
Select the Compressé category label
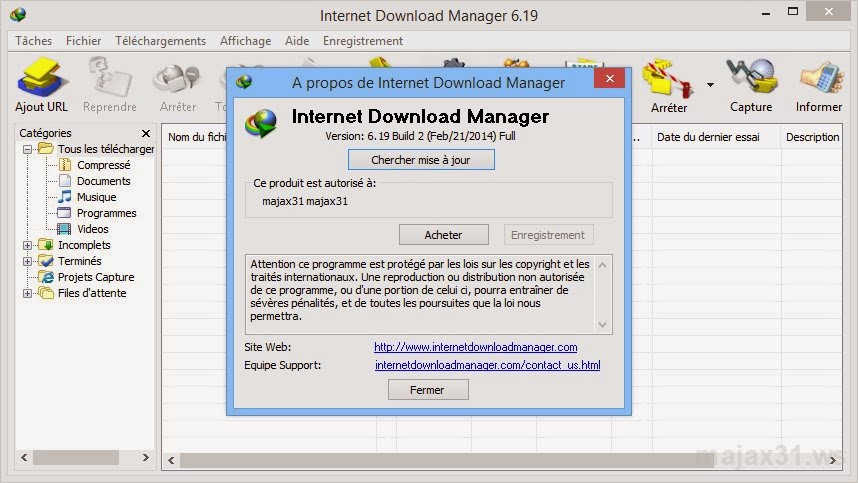point(103,165)
